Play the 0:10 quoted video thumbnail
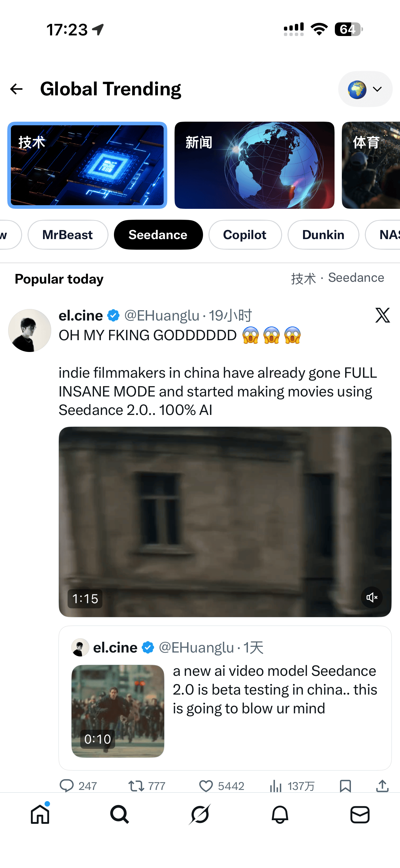The height and width of the screenshot is (868, 400). [x=118, y=711]
